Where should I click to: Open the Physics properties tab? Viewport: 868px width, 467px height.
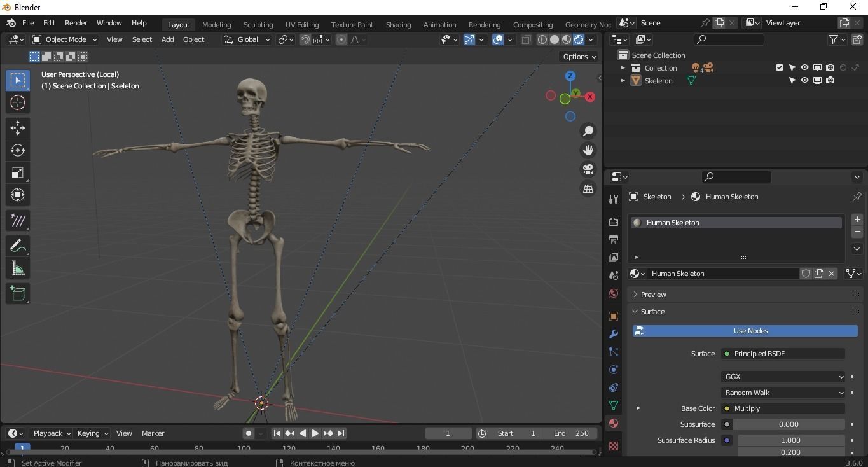tap(614, 370)
